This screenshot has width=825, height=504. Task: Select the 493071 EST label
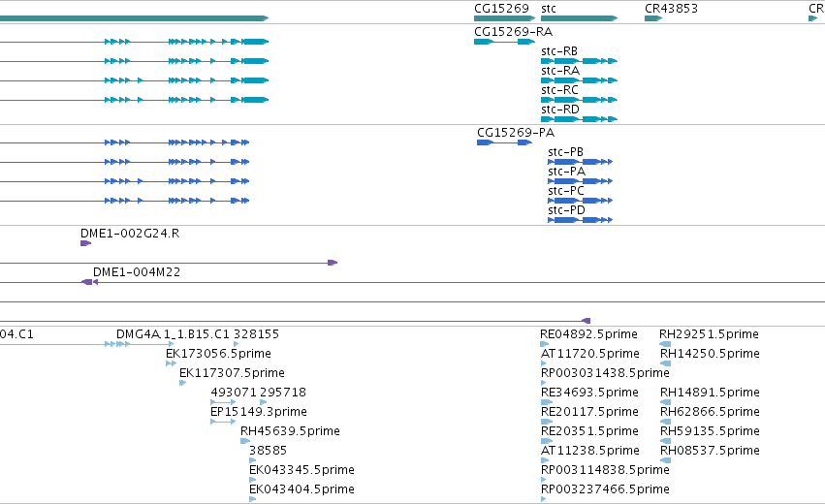(x=234, y=393)
